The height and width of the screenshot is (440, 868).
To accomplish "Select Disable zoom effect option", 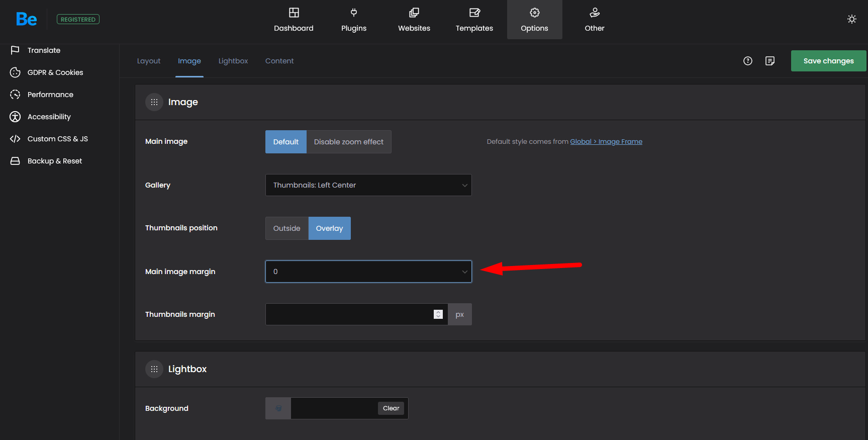I will click(x=349, y=142).
